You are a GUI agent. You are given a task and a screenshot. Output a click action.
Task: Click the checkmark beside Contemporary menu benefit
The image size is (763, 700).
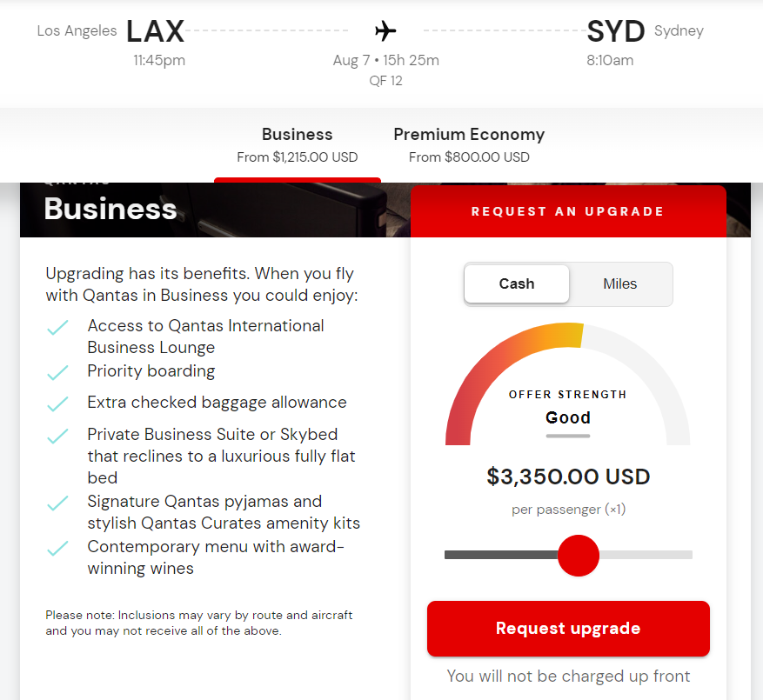[58, 549]
